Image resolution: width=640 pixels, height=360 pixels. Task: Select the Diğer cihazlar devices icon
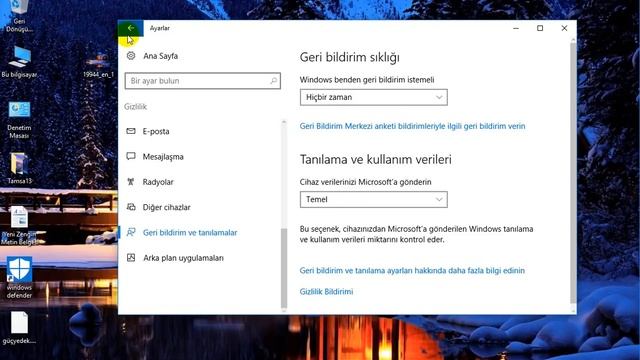pyautogui.click(x=131, y=207)
